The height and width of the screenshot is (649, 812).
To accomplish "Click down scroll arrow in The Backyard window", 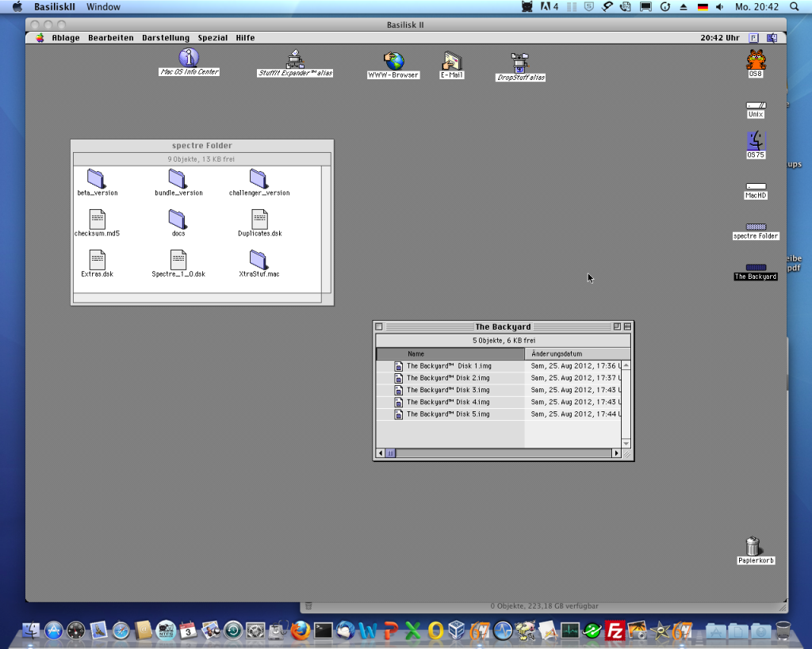I will click(x=626, y=444).
